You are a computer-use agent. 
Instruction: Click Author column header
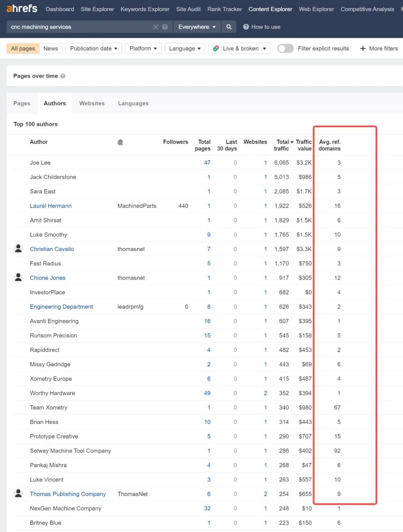tap(39, 142)
